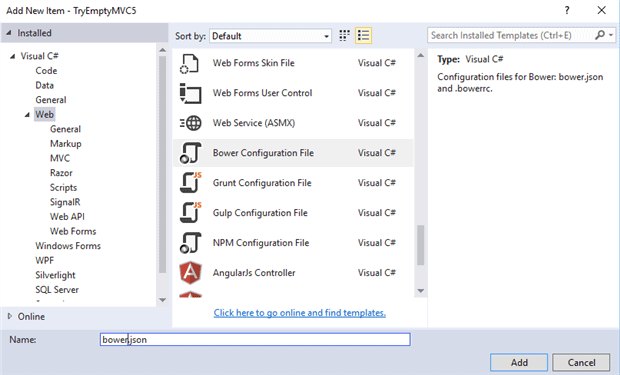Select the NPM Configuration File icon
620x375 pixels.
pos(191,243)
